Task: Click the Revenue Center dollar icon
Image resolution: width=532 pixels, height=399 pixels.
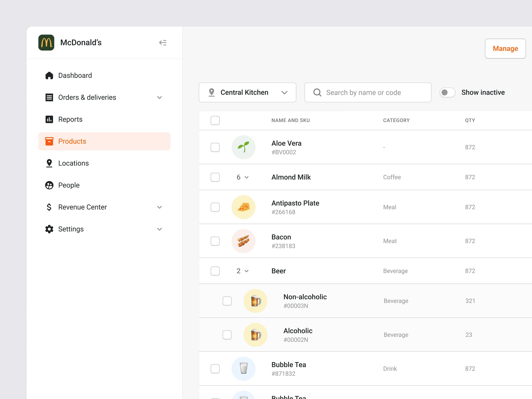Action: (49, 207)
